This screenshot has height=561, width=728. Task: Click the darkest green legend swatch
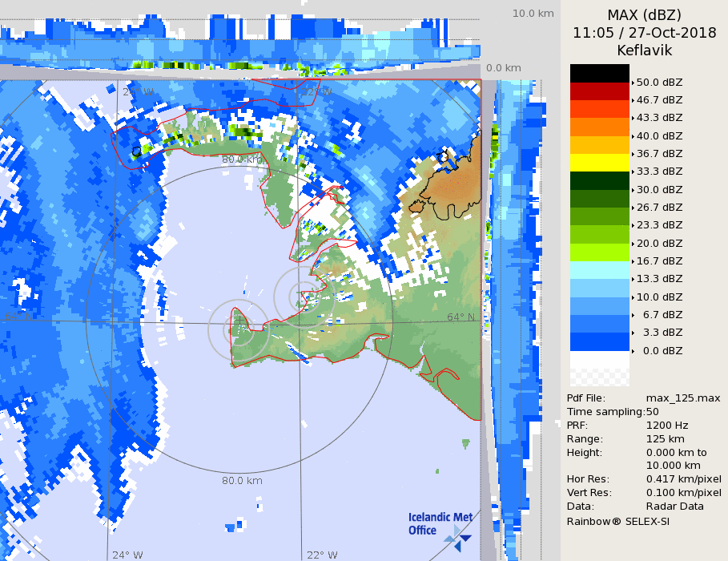click(599, 180)
